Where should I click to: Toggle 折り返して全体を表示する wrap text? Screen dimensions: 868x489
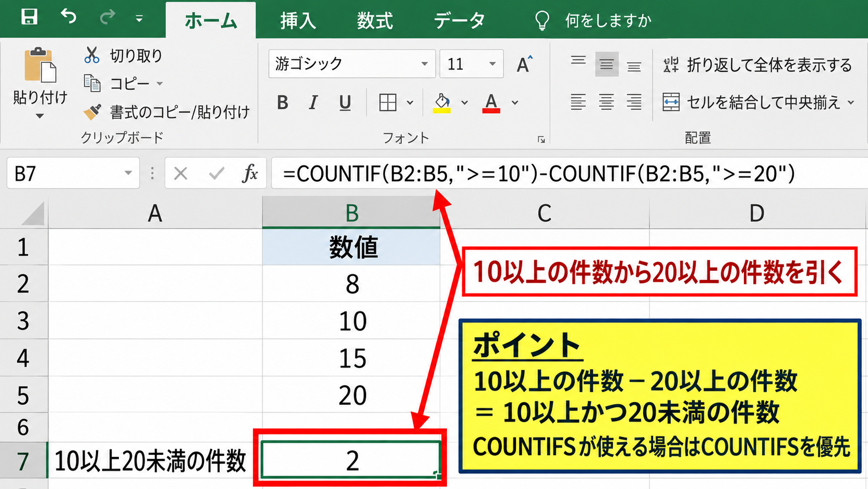(757, 64)
